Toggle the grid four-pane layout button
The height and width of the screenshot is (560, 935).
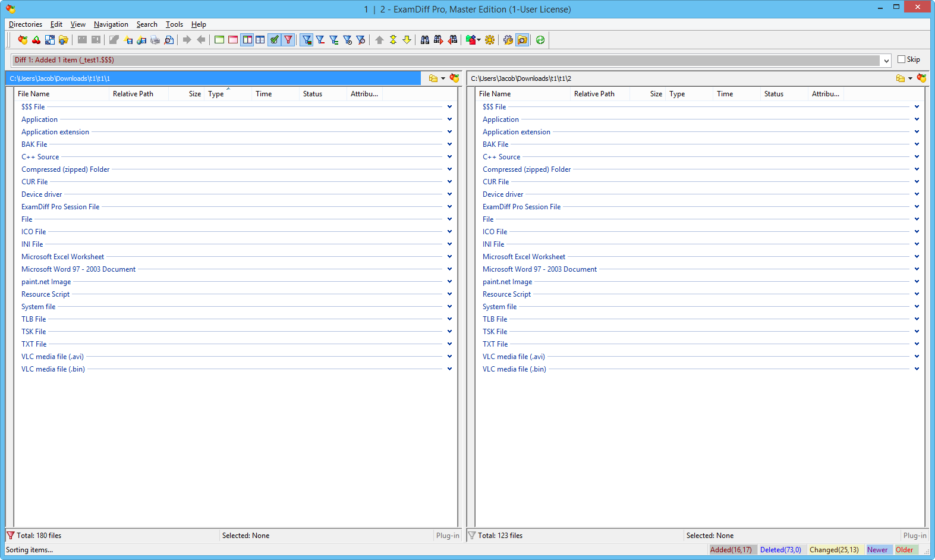(260, 40)
